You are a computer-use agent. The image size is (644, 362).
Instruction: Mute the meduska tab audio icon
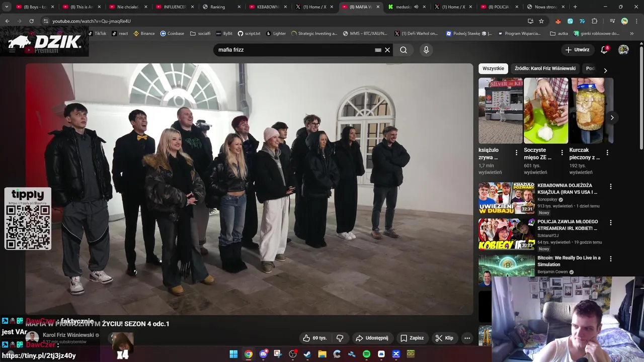[x=416, y=7]
